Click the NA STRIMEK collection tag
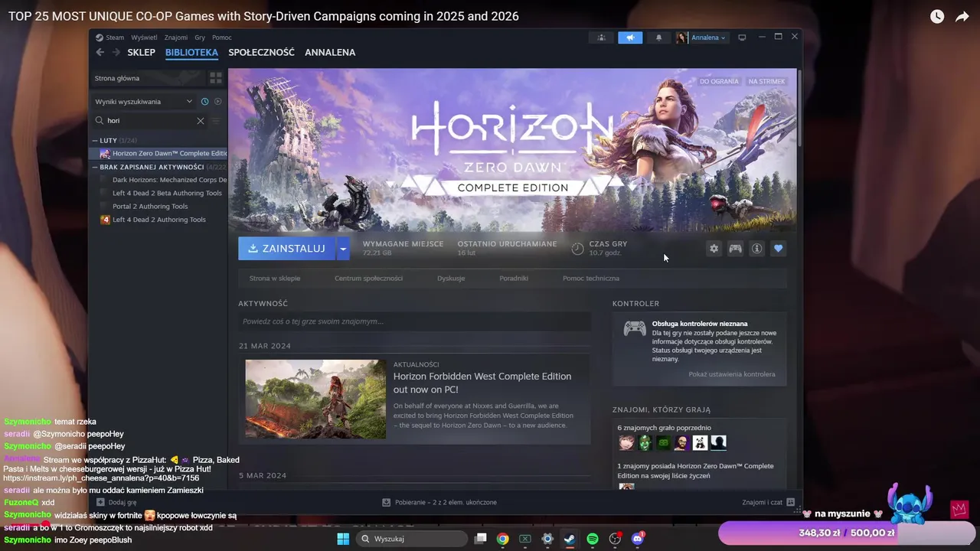Image resolution: width=980 pixels, height=551 pixels. tap(766, 81)
